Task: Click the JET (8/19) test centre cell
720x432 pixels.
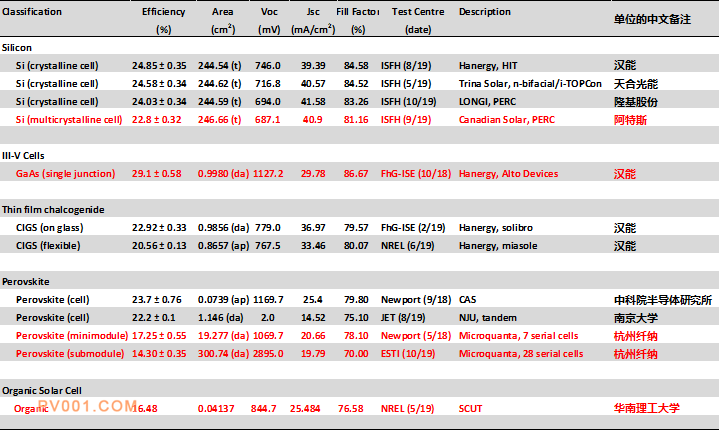Action: coord(403,318)
